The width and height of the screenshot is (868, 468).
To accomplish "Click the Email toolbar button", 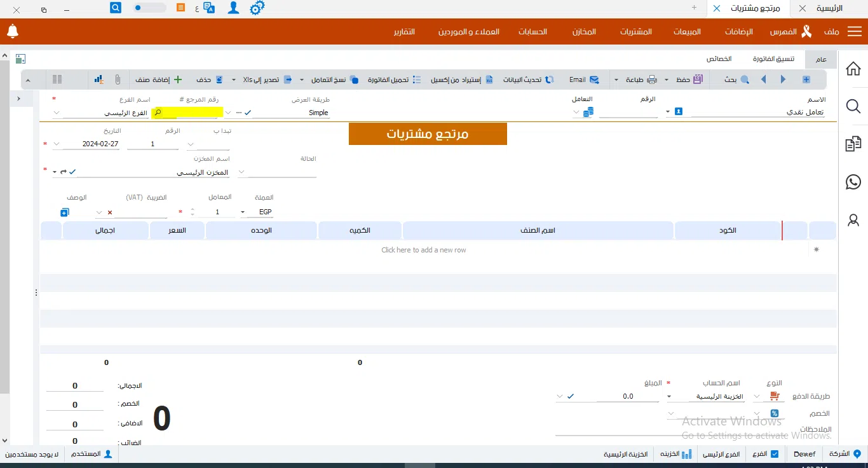I will click(x=584, y=79).
